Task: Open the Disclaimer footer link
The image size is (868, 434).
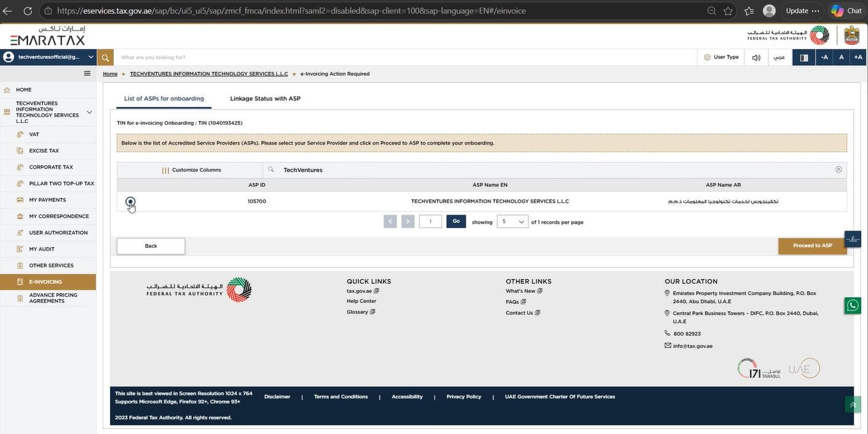Action: [x=277, y=397]
